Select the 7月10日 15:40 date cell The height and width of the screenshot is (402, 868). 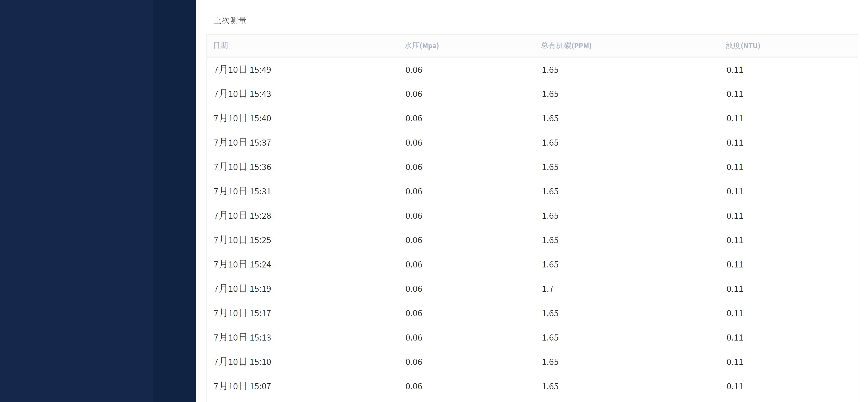point(242,118)
